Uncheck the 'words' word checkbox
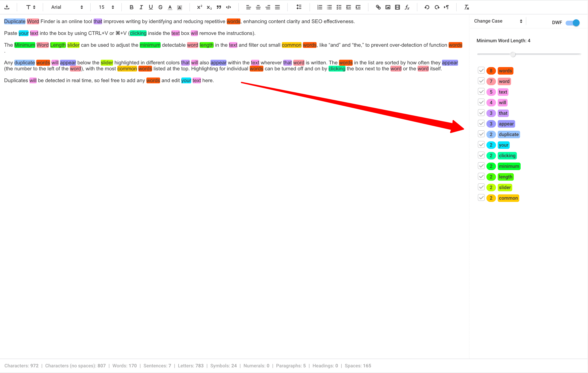This screenshot has width=588, height=373. [481, 70]
